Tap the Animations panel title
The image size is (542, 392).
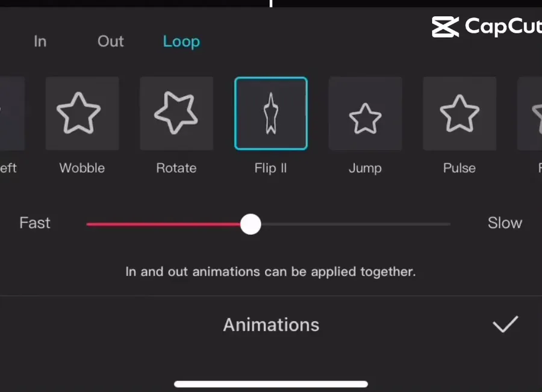pyautogui.click(x=271, y=325)
